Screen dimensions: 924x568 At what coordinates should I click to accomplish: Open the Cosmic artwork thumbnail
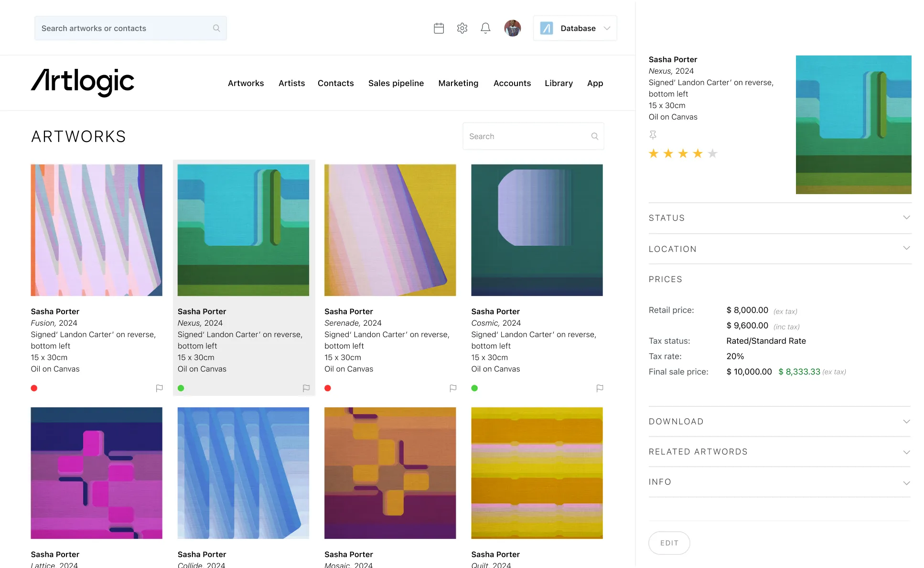[x=537, y=230]
